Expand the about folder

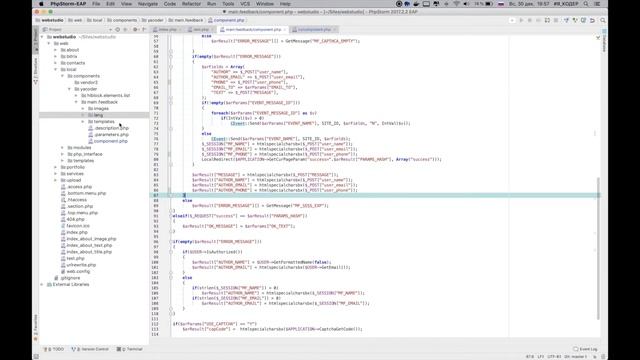click(x=56, y=50)
